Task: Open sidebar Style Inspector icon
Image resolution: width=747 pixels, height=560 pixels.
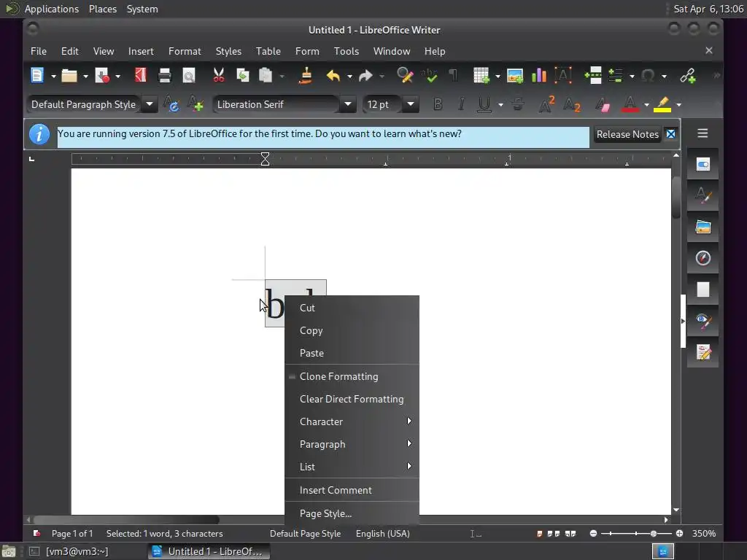Action: point(703,321)
